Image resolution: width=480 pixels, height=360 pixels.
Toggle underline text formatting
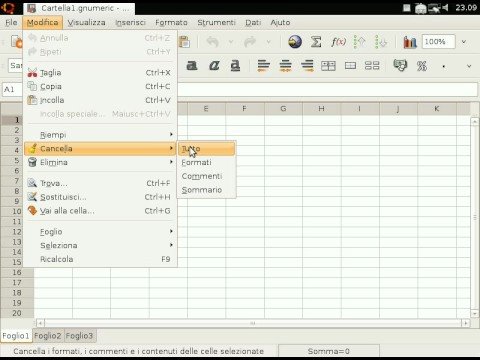pos(235,66)
